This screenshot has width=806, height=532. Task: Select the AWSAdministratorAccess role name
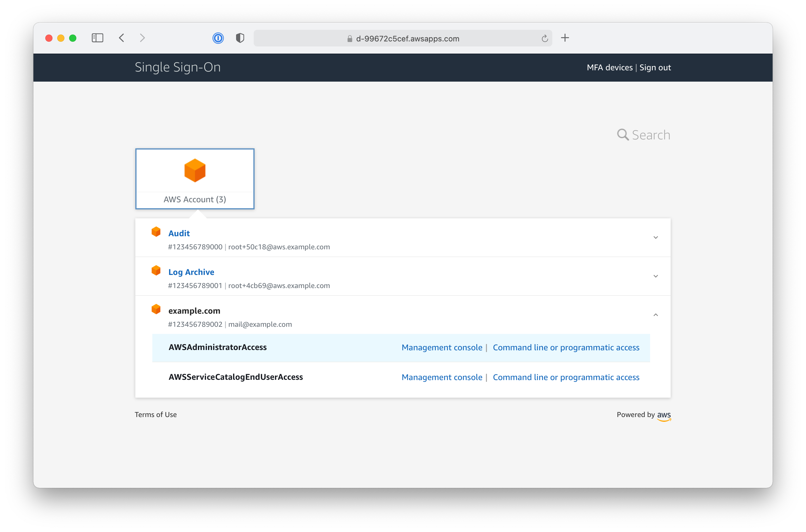[x=218, y=347]
